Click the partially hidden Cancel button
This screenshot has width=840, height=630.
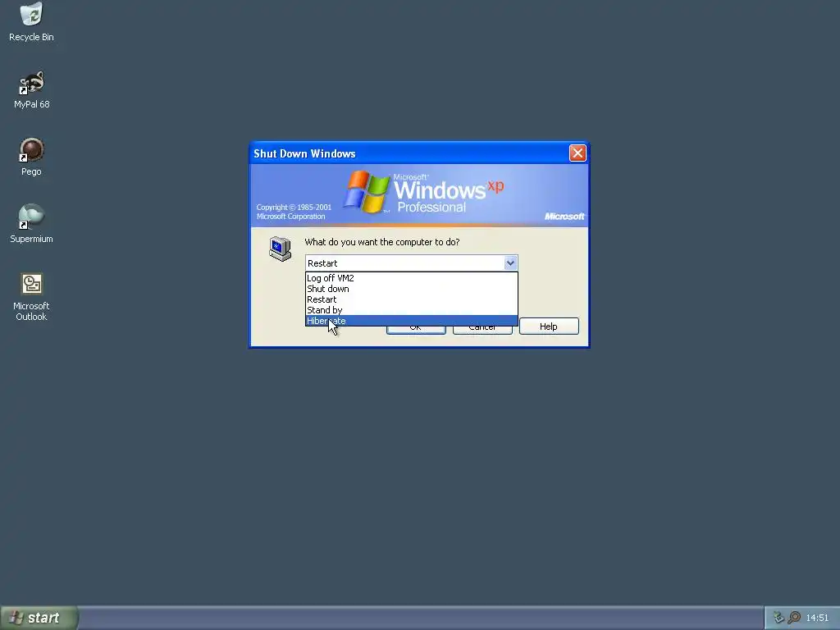tap(482, 330)
